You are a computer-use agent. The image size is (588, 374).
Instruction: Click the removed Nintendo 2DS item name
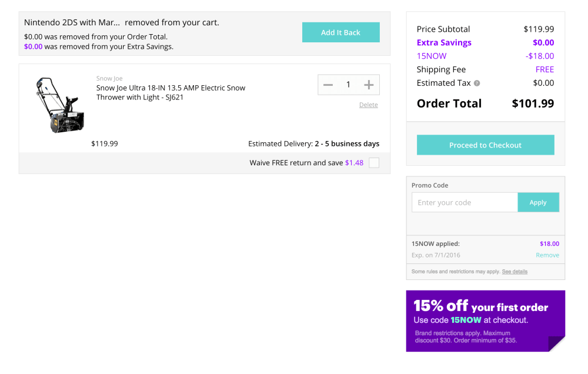72,22
